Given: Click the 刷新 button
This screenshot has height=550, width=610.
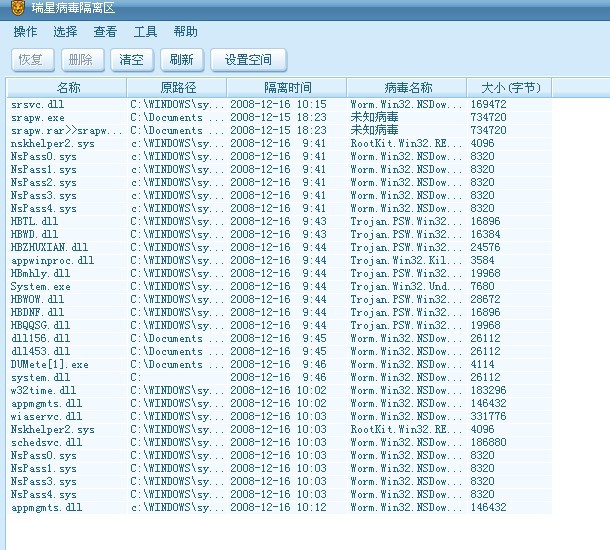Looking at the screenshot, I should pos(182,60).
